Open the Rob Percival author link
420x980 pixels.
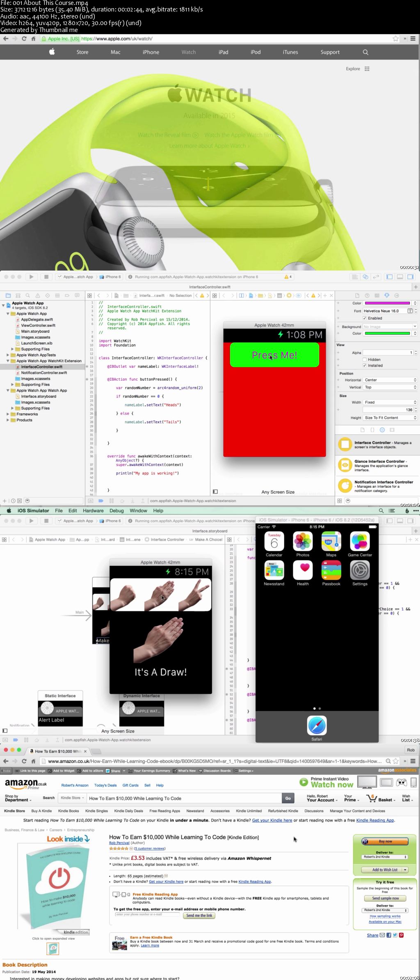119,842
